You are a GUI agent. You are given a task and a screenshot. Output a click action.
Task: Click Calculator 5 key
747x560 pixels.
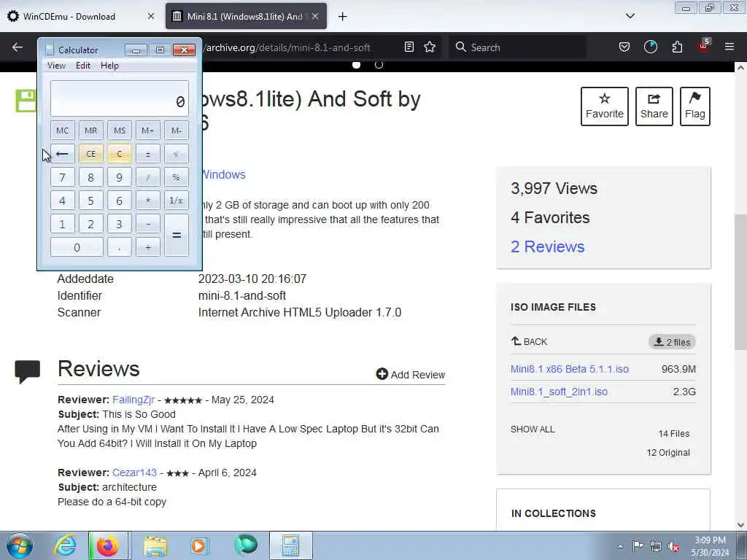click(90, 201)
